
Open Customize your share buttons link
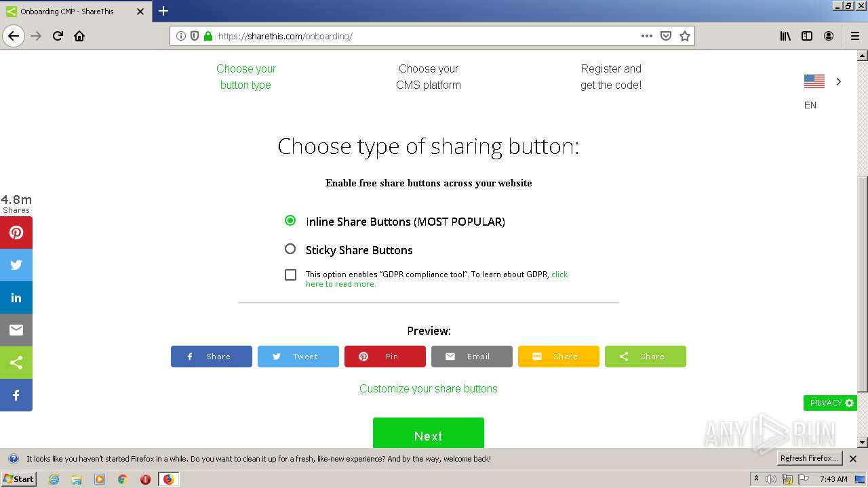click(x=429, y=388)
